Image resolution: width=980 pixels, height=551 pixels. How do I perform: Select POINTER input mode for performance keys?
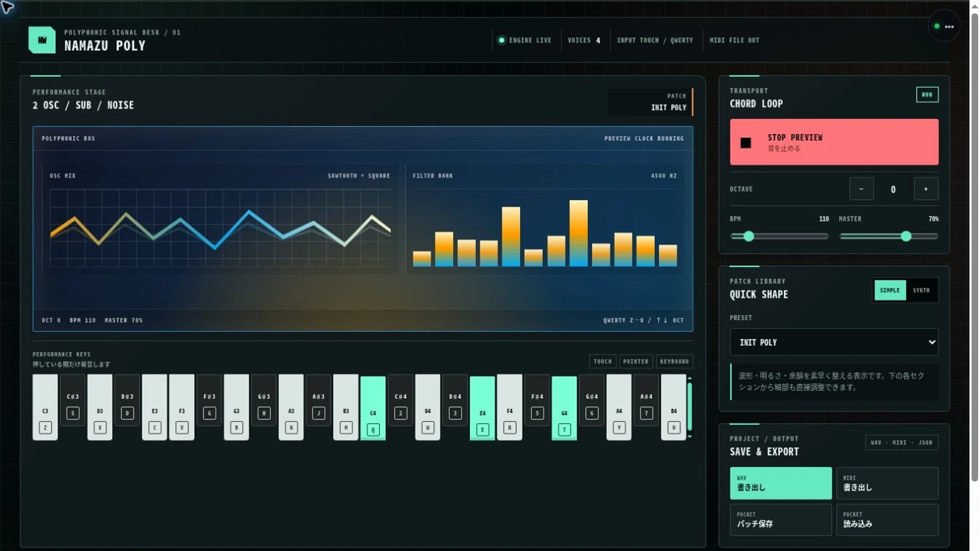point(636,361)
